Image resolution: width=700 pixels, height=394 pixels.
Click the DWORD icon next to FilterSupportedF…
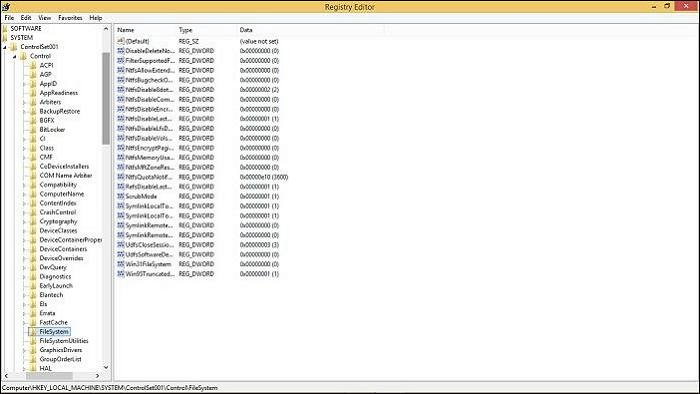tap(121, 60)
